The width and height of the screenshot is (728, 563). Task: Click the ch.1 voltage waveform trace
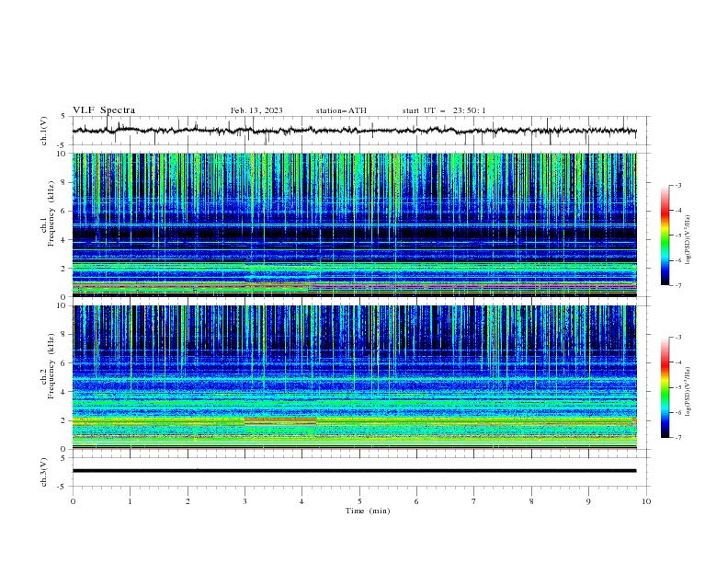(x=354, y=131)
